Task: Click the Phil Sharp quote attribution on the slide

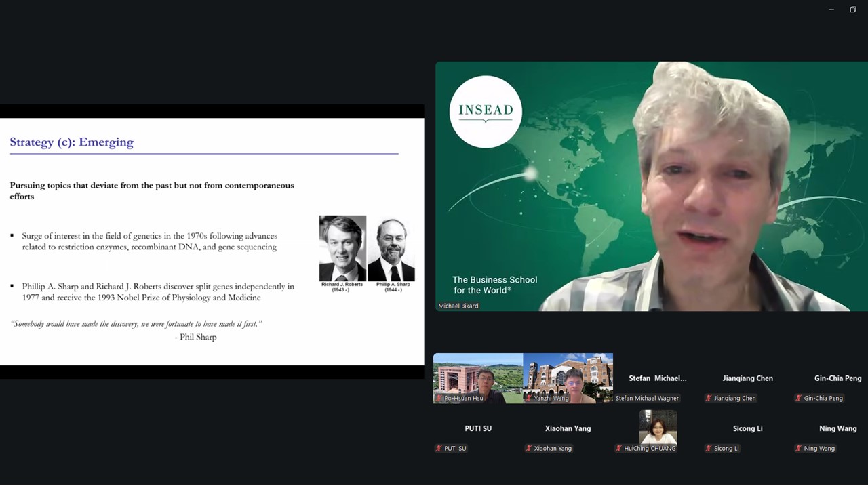Action: point(196,338)
